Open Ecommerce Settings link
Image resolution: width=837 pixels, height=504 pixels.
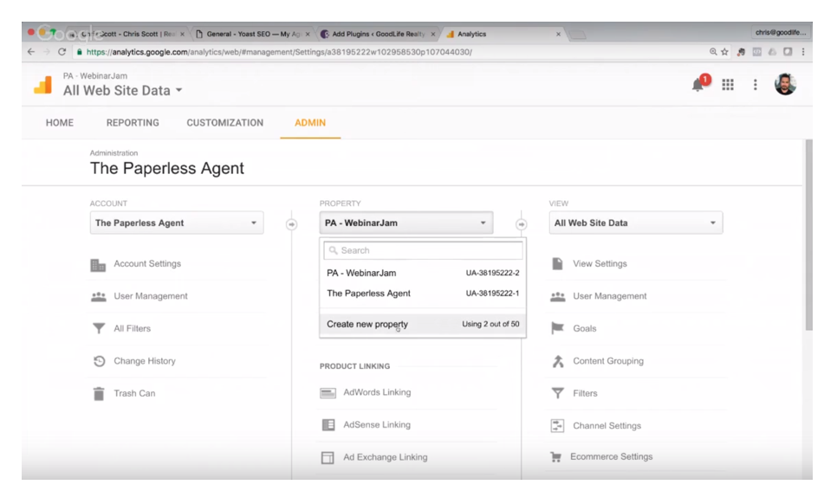611,457
